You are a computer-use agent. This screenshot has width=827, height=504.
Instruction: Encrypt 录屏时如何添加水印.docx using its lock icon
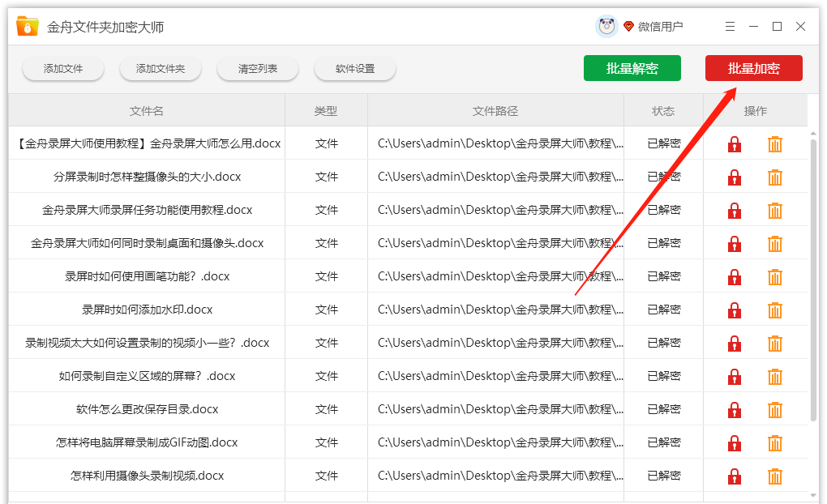(735, 309)
